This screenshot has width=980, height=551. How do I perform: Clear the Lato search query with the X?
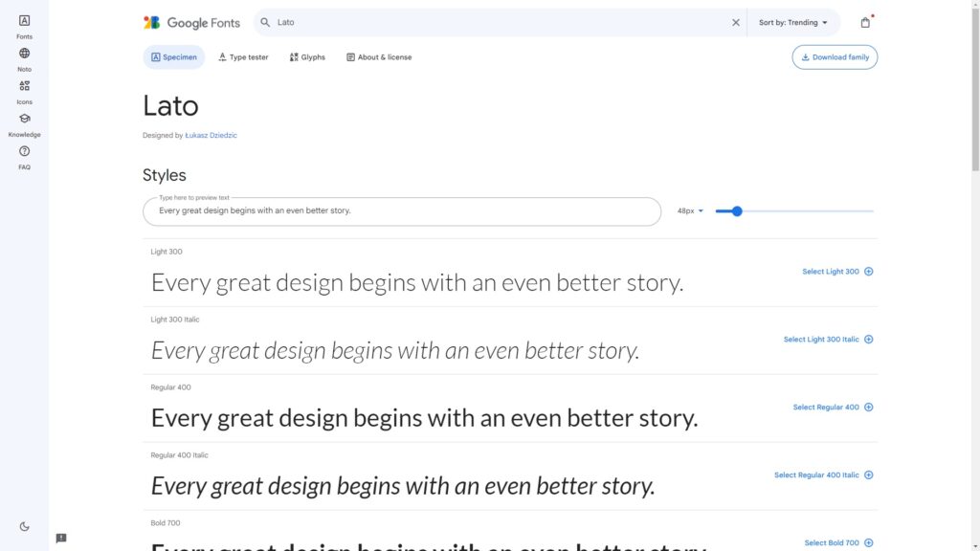tap(736, 21)
